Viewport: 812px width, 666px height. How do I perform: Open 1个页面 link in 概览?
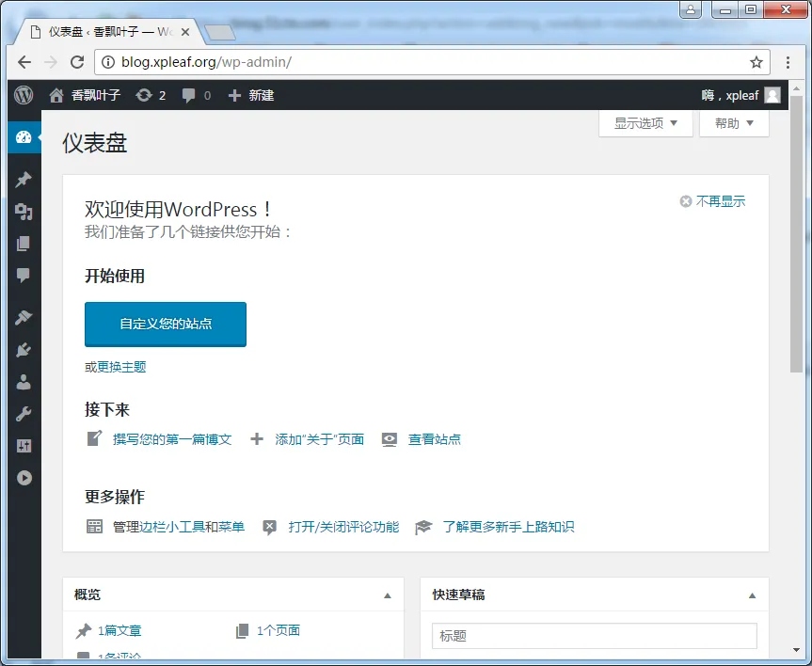coord(279,631)
